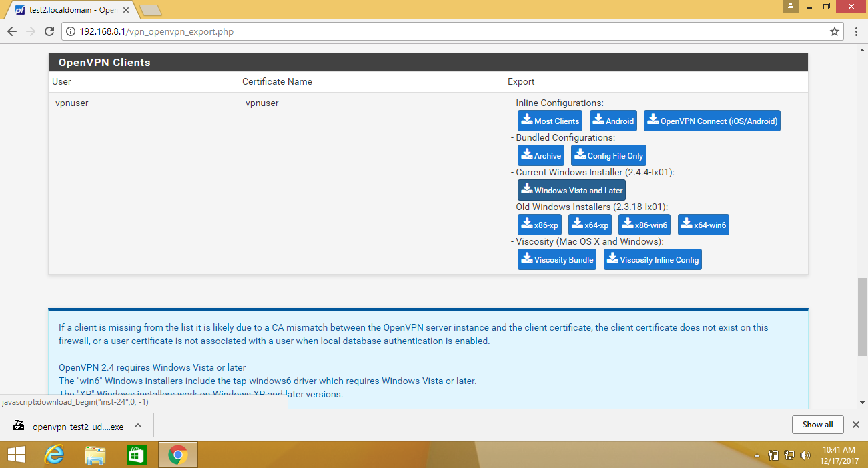Go forward in browser history
Image resolution: width=868 pixels, height=468 pixels.
coord(31,31)
